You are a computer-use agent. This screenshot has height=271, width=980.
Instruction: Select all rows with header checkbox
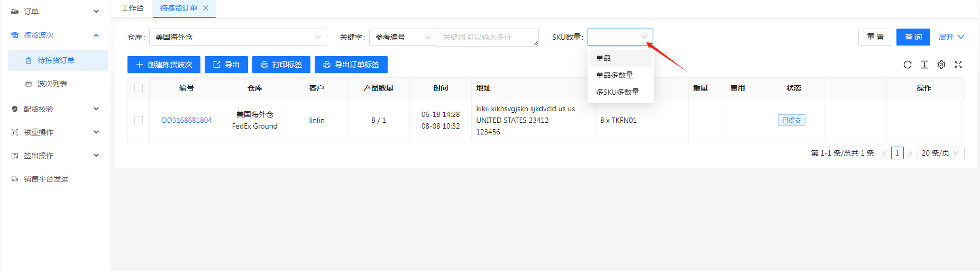(139, 88)
